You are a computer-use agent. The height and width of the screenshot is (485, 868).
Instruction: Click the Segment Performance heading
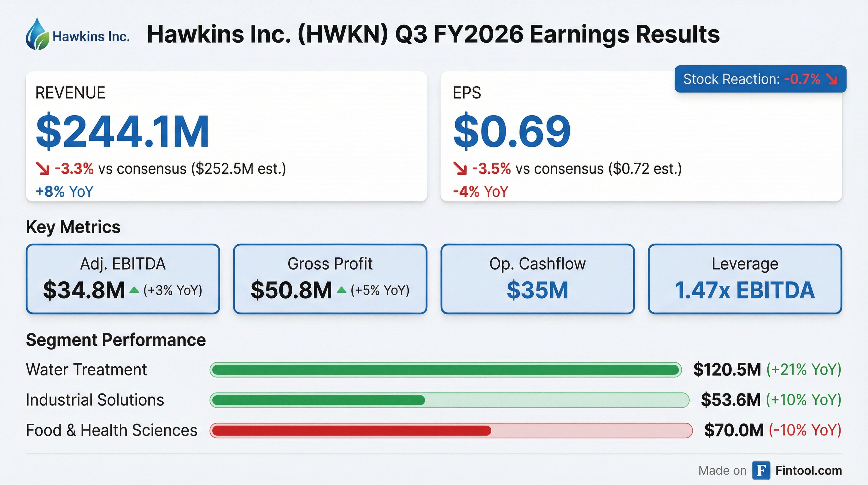(x=115, y=340)
